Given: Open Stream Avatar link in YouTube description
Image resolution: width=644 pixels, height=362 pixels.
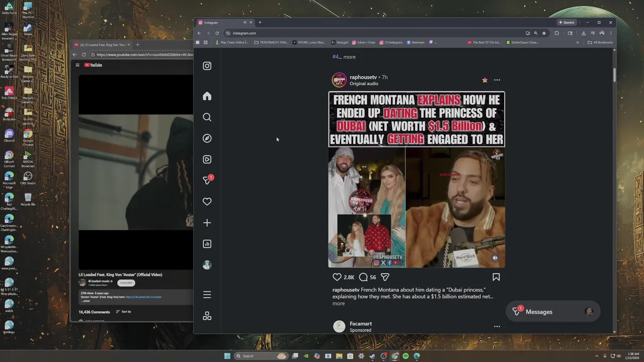Looking at the screenshot, I should (143, 297).
